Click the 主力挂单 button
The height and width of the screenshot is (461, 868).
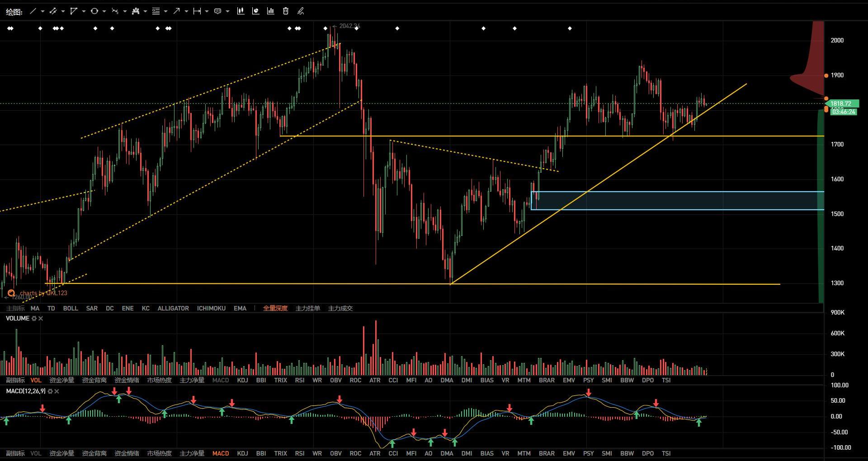[308, 308]
